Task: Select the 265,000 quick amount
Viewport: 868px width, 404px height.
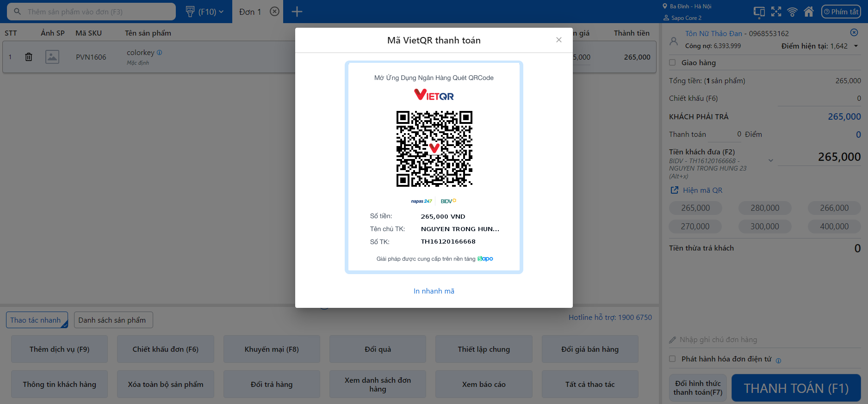Action: pyautogui.click(x=695, y=208)
